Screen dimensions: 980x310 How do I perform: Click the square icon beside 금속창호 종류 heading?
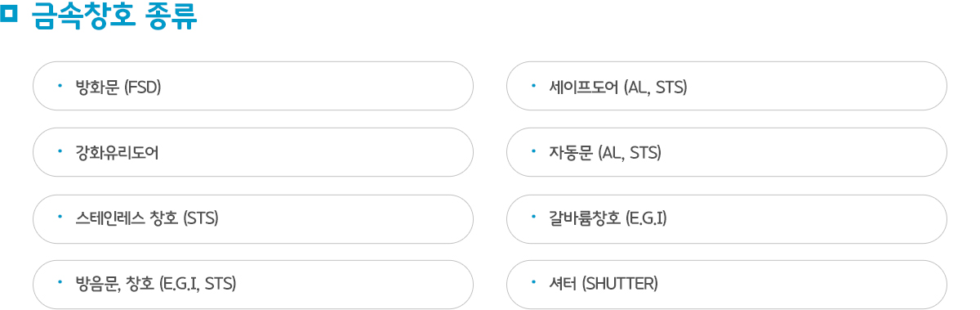(x=9, y=14)
